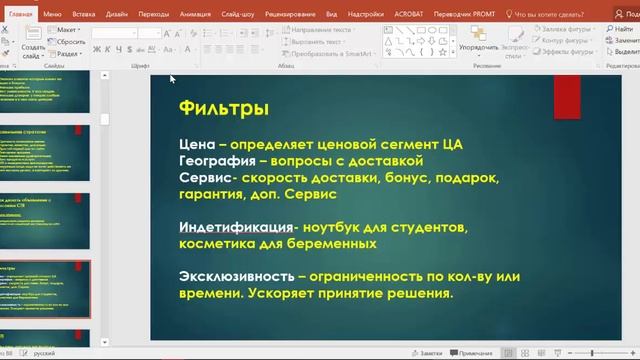640x360 pixels.
Task: Click Заметки notes status bar button
Action: click(x=427, y=353)
